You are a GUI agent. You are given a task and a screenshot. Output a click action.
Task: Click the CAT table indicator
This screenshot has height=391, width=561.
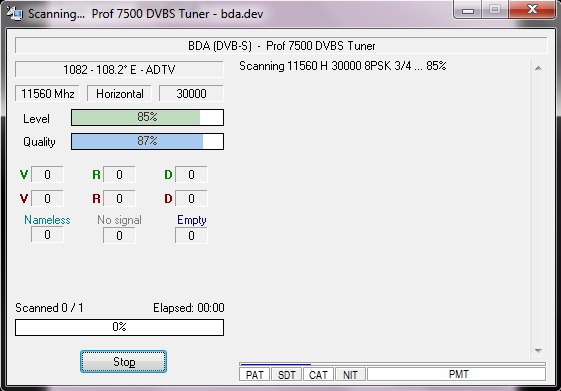[318, 375]
